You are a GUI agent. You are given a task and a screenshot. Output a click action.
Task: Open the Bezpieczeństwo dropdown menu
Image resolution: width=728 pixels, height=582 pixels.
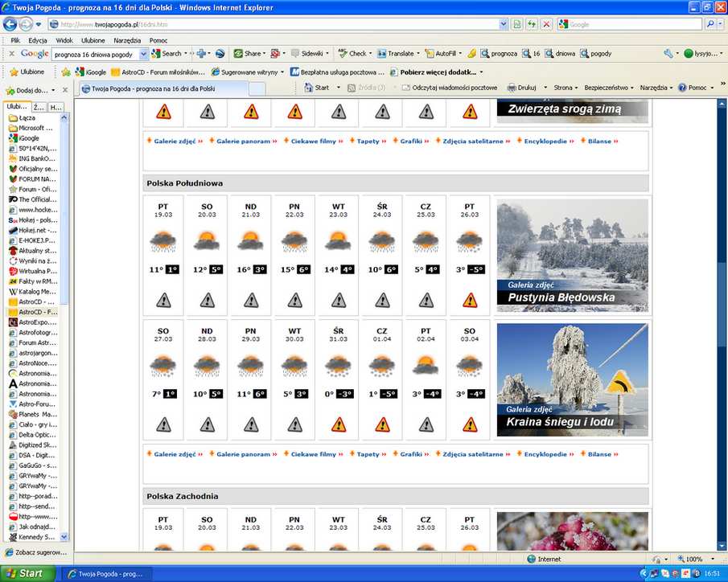coord(609,88)
